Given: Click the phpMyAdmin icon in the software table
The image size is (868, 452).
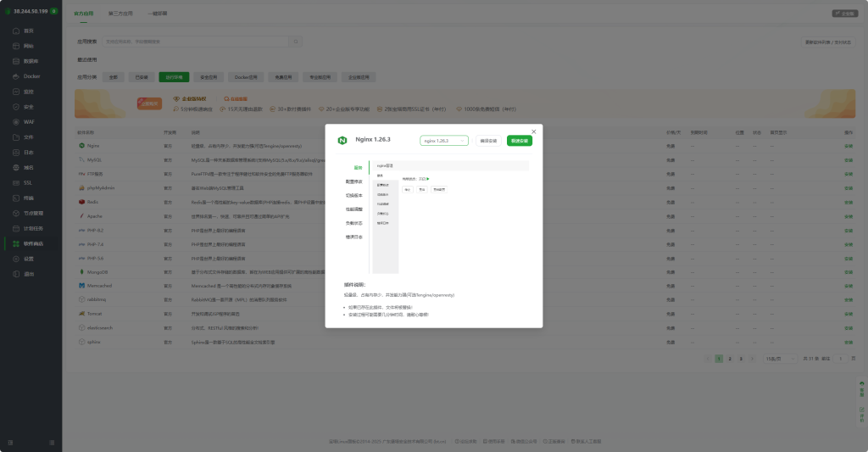Looking at the screenshot, I should pyautogui.click(x=82, y=187).
